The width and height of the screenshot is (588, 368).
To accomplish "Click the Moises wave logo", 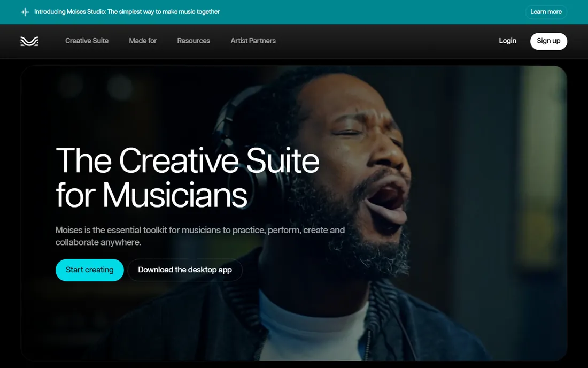I will (29, 41).
